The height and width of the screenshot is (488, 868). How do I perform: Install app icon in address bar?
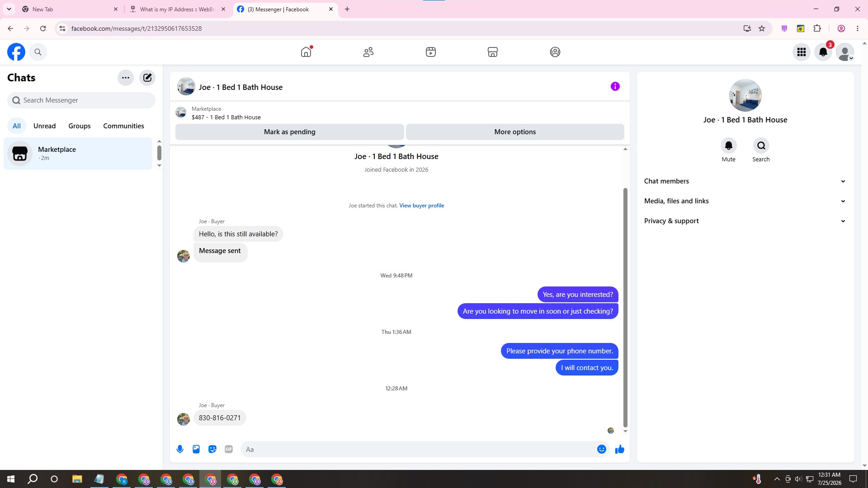click(747, 28)
